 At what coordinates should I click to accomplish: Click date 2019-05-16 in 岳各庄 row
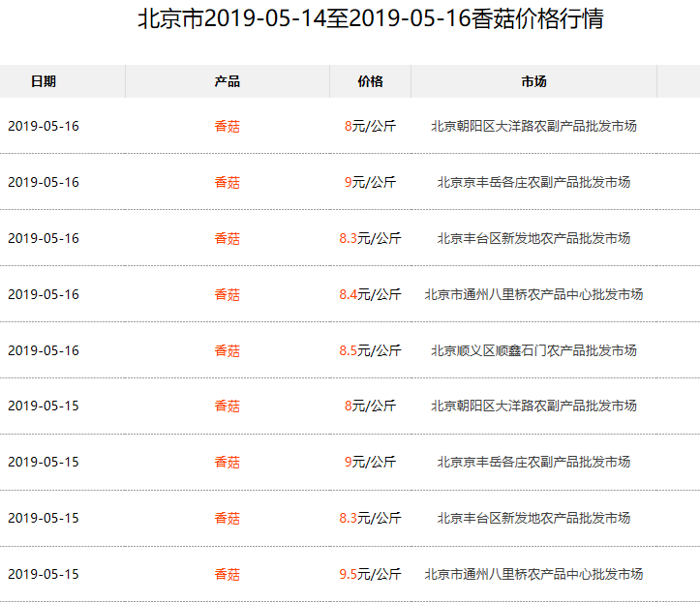point(44,183)
